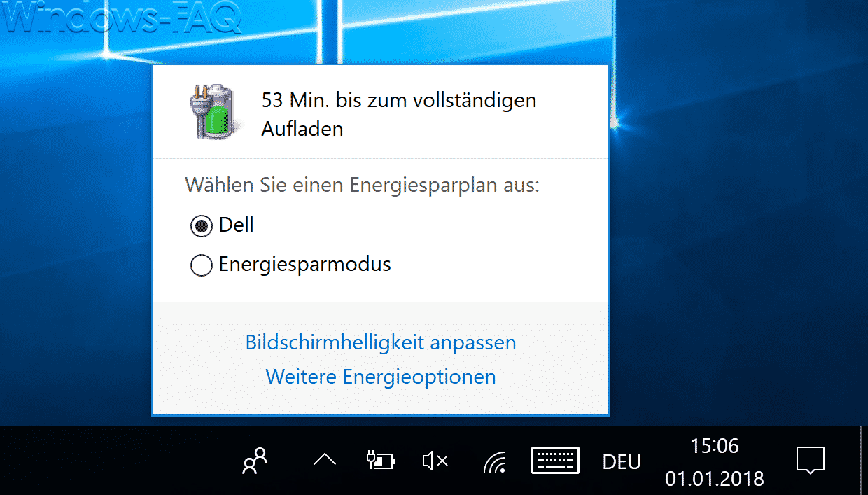Open the Wi-Fi network tray icon
This screenshot has height=495, width=868.
(x=494, y=461)
